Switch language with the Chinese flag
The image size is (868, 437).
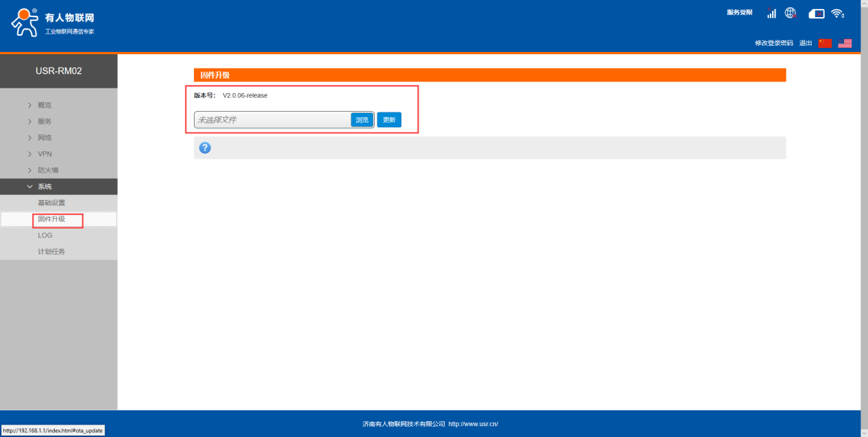825,43
